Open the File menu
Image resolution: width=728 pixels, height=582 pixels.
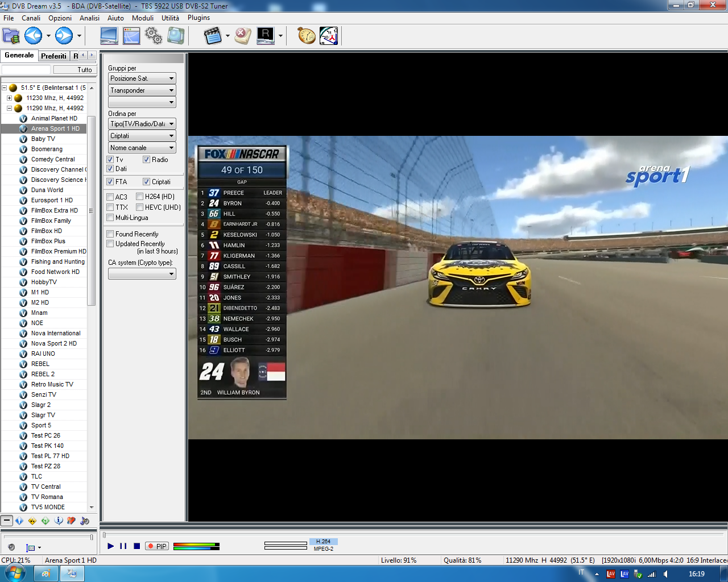point(9,18)
